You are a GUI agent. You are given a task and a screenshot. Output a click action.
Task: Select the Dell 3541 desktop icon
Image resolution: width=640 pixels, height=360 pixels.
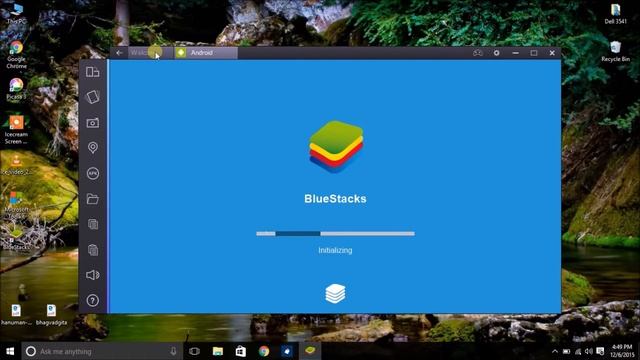click(615, 14)
